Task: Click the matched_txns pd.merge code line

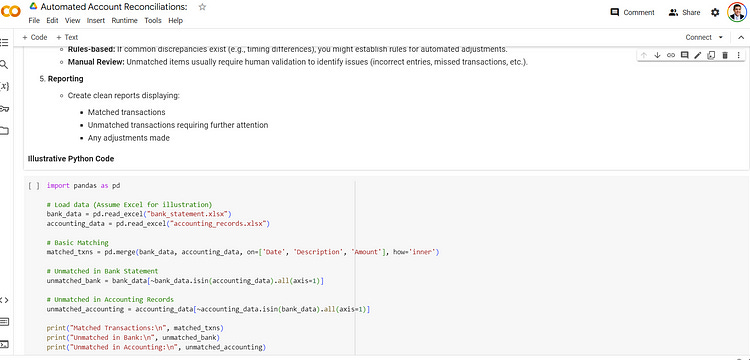Action: [243, 252]
